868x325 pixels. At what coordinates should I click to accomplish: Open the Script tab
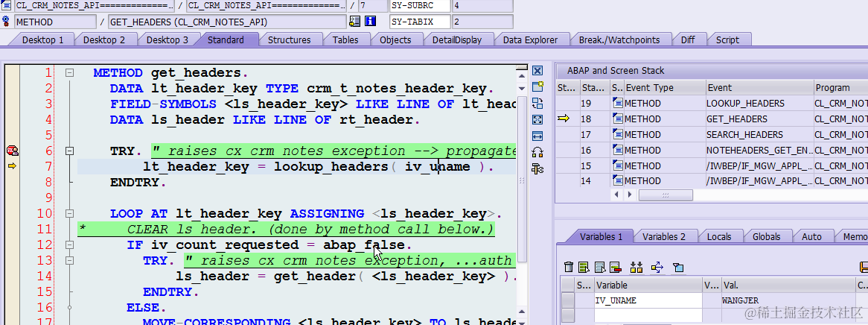pos(727,40)
